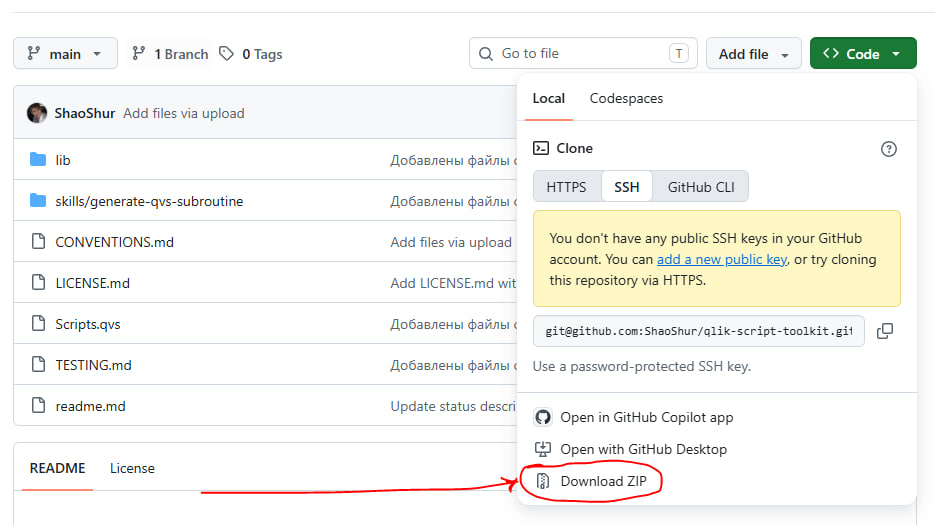Switch to the License tab
Screen dimensions: 935x525
pyautogui.click(x=132, y=468)
